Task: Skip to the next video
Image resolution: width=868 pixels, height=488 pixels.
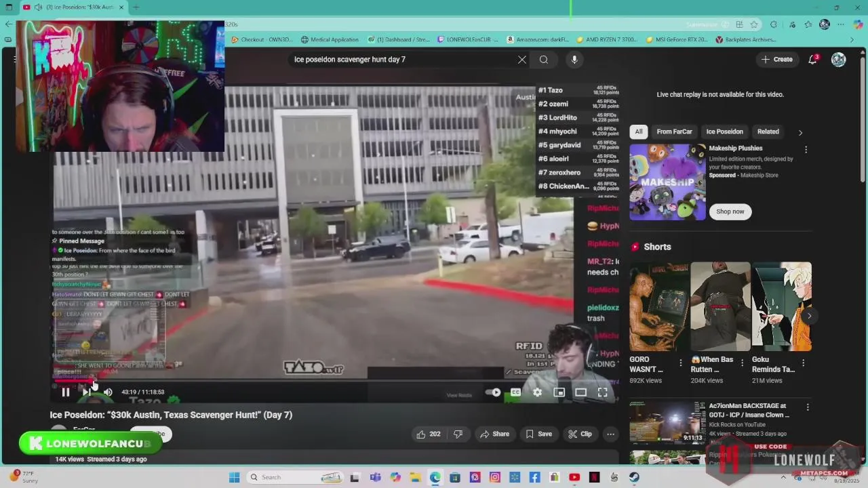Action: point(86,392)
